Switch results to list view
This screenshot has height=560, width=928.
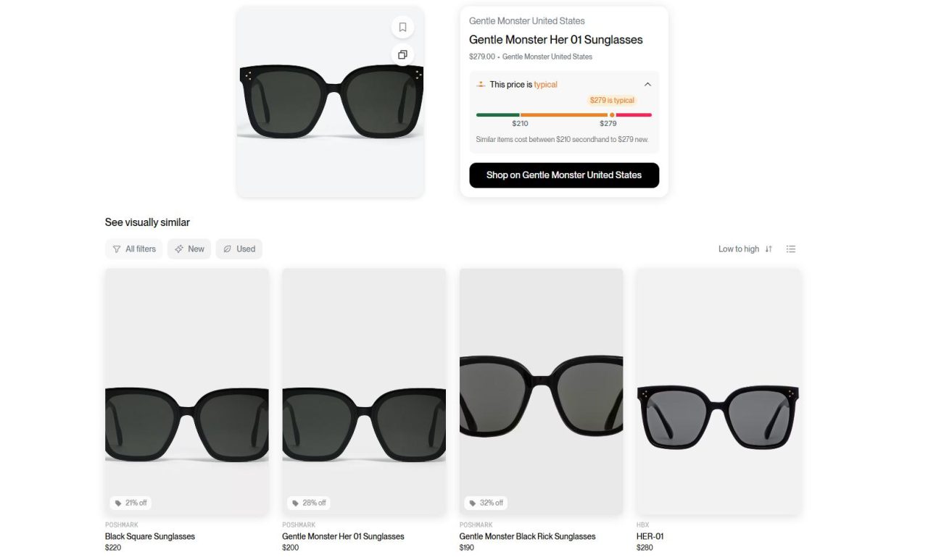(791, 249)
